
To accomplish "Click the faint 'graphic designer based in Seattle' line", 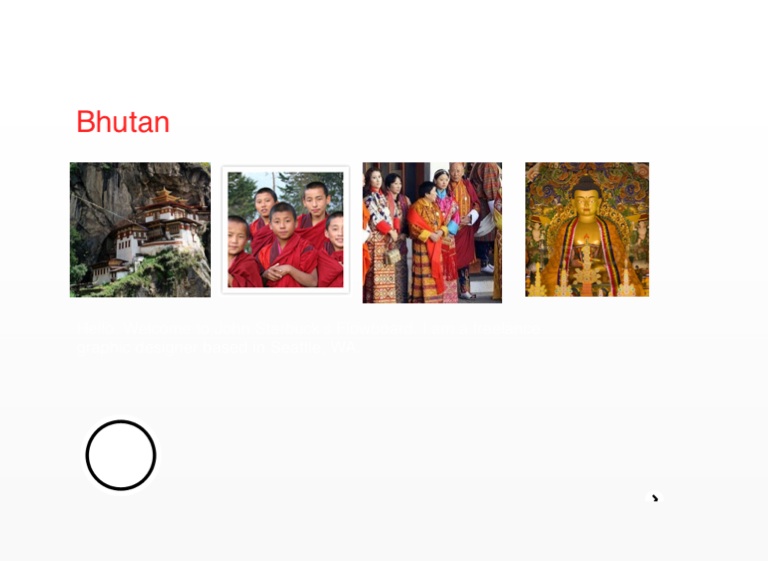I will [218, 347].
